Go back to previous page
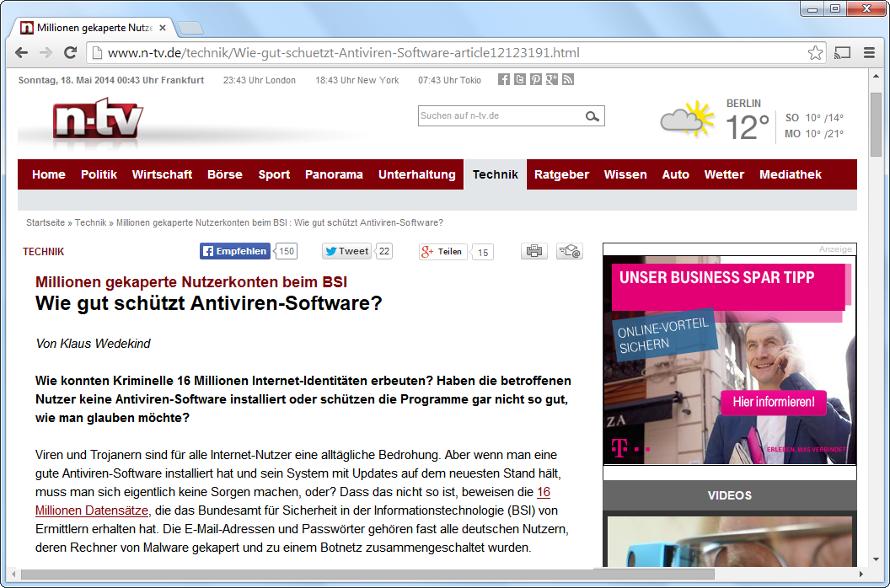The height and width of the screenshot is (588, 890). pyautogui.click(x=22, y=52)
